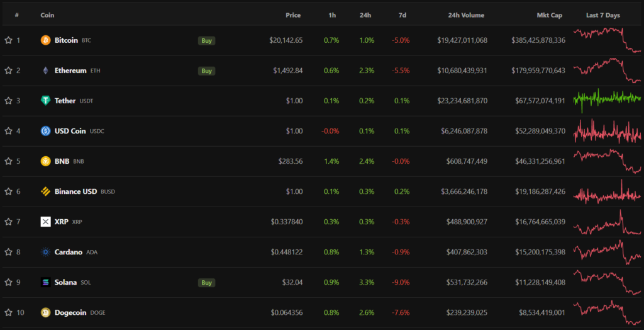Go to the USD Coin name link
The width and height of the screenshot is (644, 330).
tap(70, 131)
